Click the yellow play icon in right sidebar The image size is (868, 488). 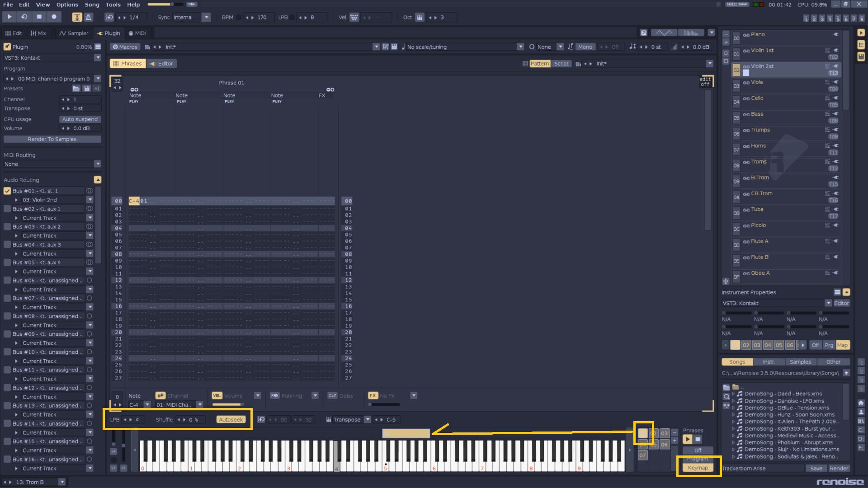point(861,33)
